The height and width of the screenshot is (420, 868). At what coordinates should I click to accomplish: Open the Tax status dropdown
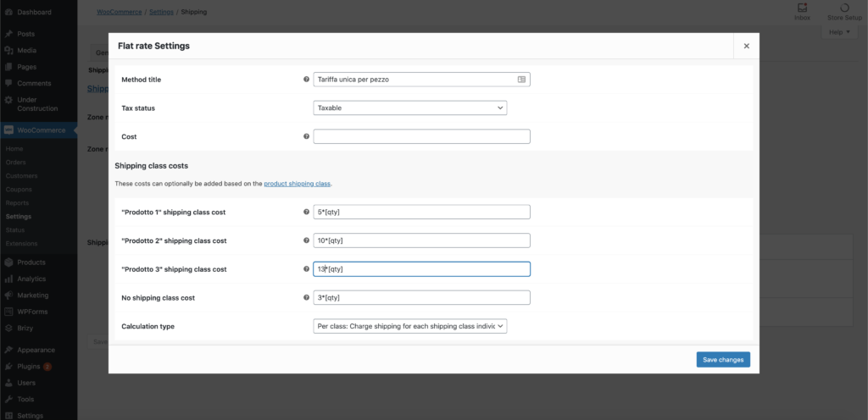coord(410,108)
